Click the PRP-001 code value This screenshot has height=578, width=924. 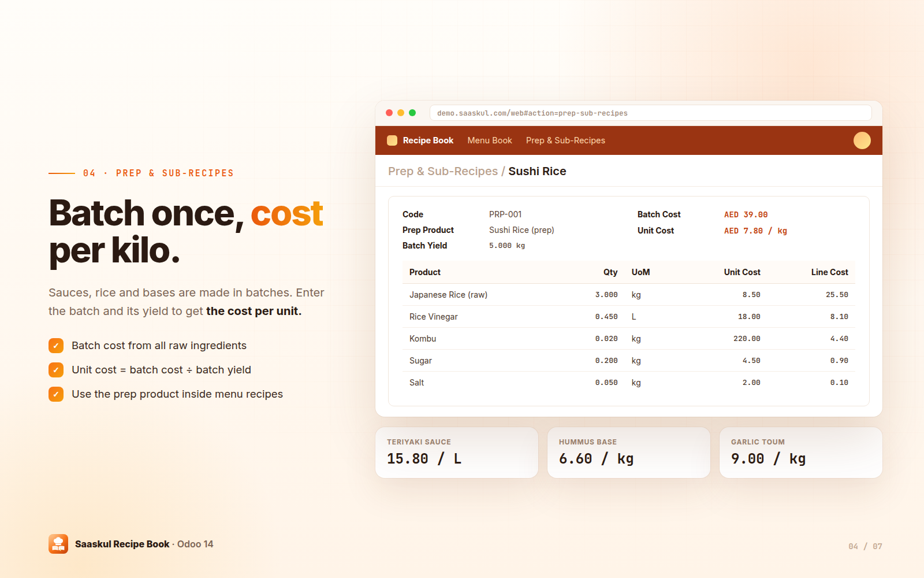pos(505,214)
